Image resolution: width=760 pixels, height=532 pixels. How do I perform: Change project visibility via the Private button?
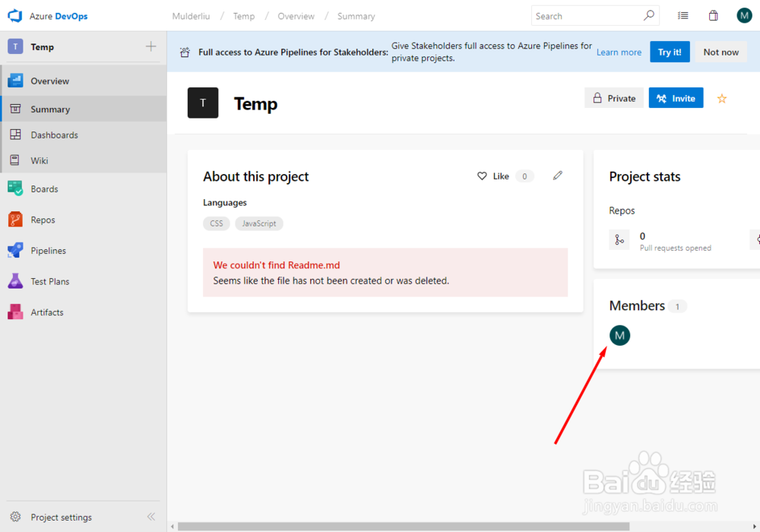coord(613,97)
